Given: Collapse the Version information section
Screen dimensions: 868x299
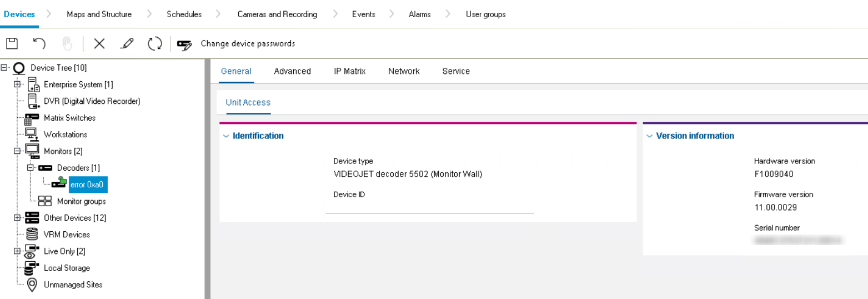Looking at the screenshot, I should (649, 136).
